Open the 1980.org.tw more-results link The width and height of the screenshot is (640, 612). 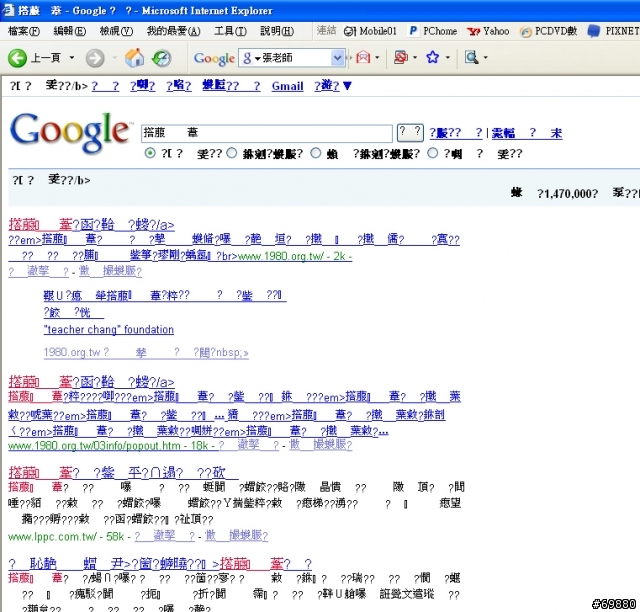tap(146, 352)
